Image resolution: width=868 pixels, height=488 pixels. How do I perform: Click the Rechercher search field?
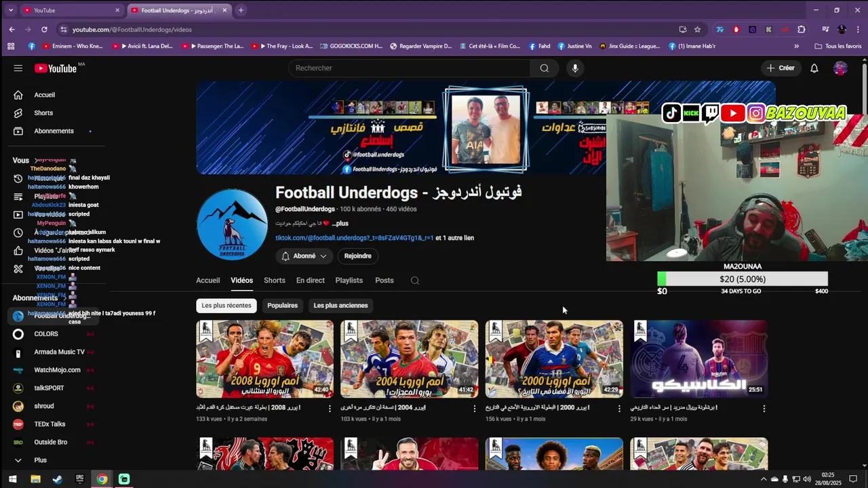click(x=410, y=68)
